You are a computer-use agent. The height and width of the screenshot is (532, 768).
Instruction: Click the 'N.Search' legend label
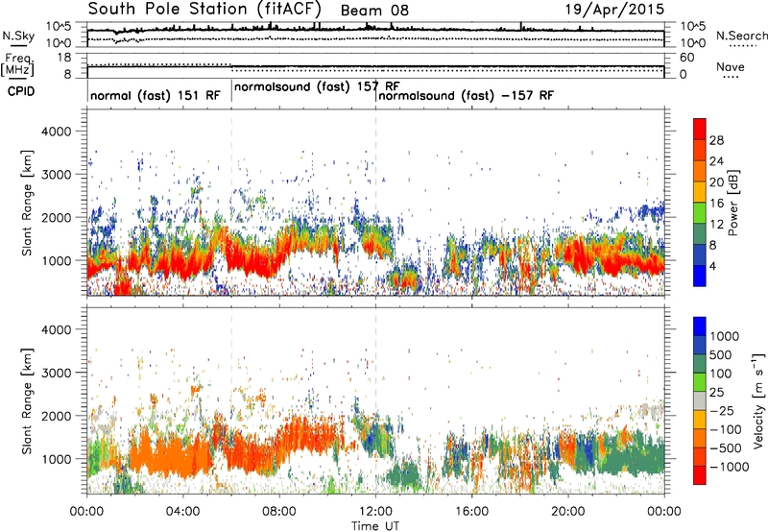(741, 36)
